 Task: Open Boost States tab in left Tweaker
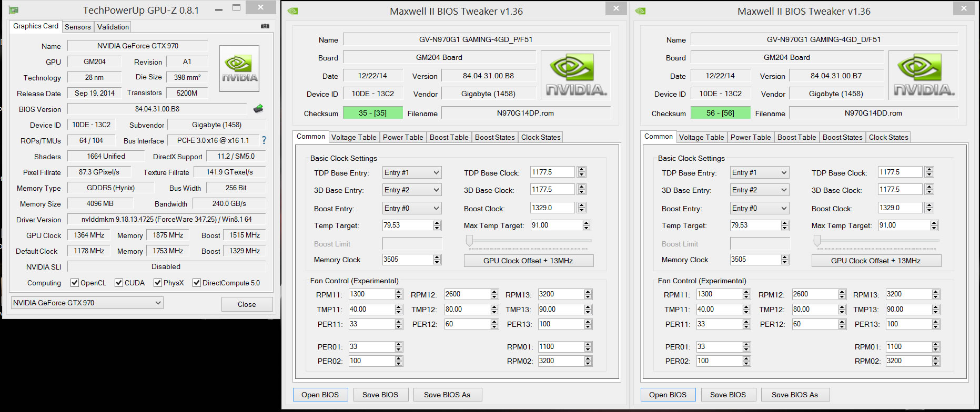(x=495, y=137)
